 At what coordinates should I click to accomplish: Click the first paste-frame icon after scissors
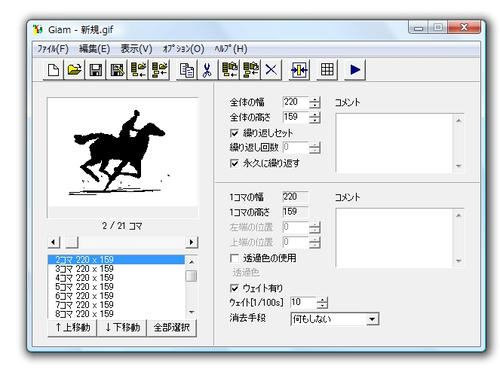click(x=229, y=70)
